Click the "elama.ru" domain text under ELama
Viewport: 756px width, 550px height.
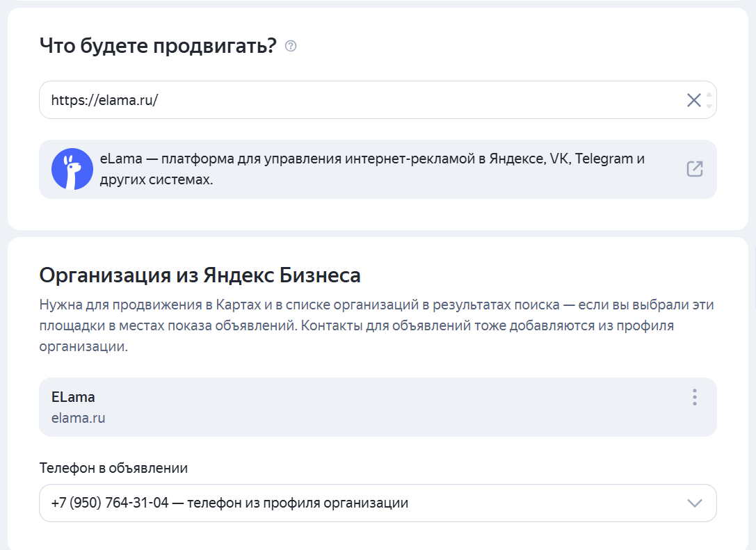[78, 418]
